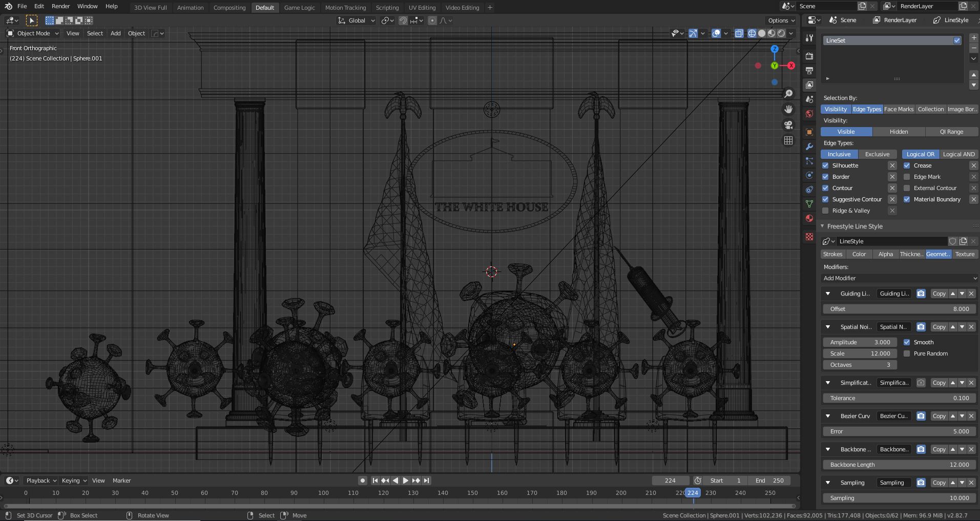
Task: Click the Blender logo icon
Action: [8, 6]
